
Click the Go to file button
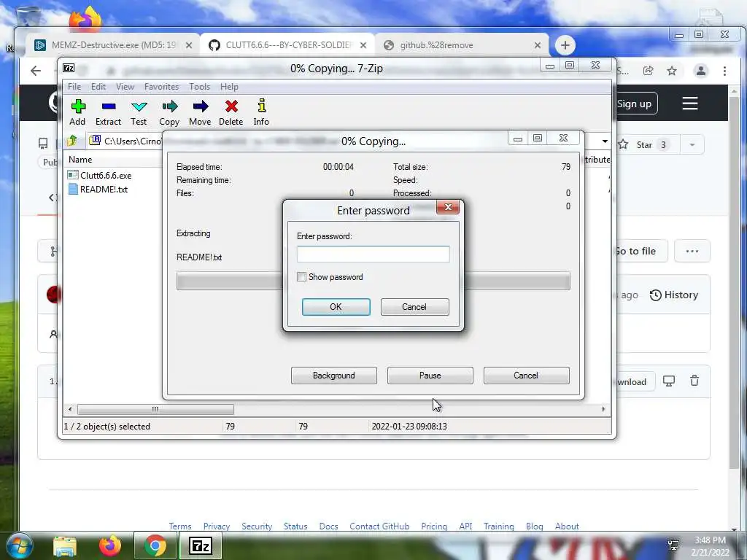point(641,251)
